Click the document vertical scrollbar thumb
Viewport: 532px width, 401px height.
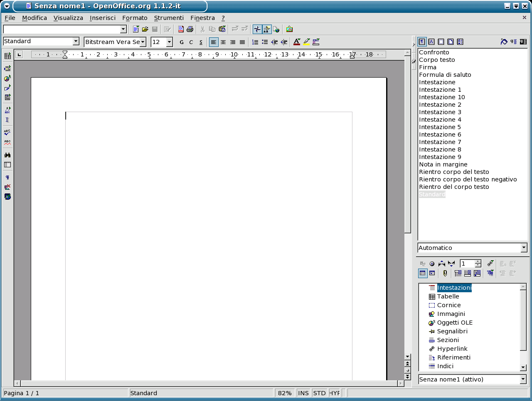408,145
